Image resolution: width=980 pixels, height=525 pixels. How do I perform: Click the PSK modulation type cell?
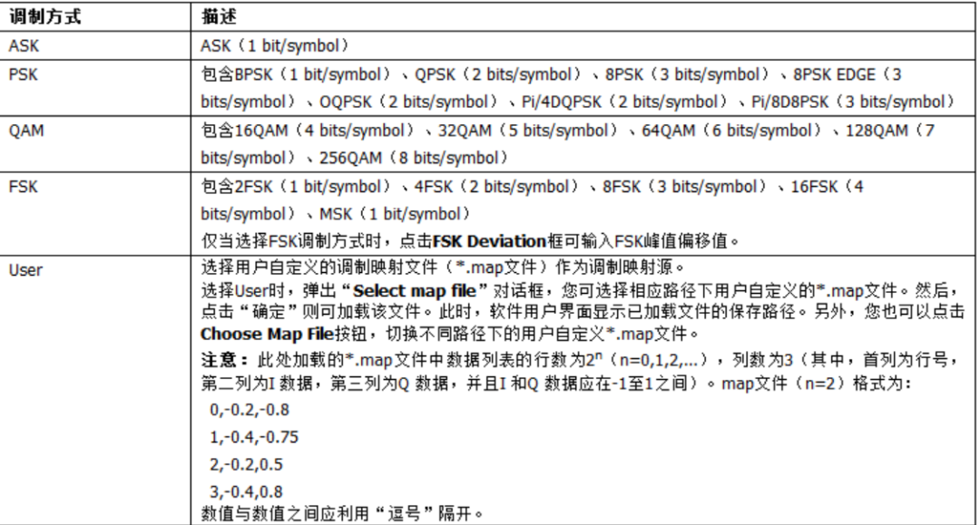22,74
